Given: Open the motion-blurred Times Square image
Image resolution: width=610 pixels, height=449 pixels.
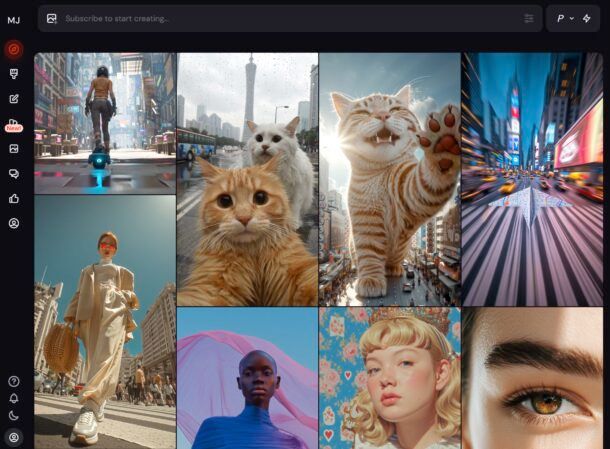Looking at the screenshot, I should 532,179.
